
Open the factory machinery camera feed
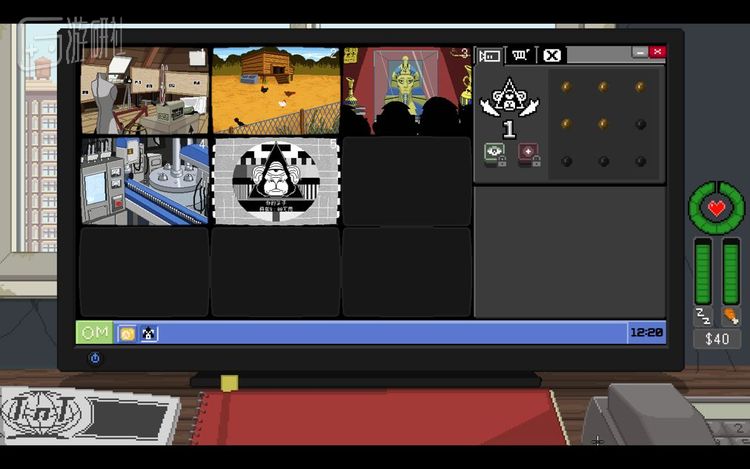pyautogui.click(x=145, y=181)
